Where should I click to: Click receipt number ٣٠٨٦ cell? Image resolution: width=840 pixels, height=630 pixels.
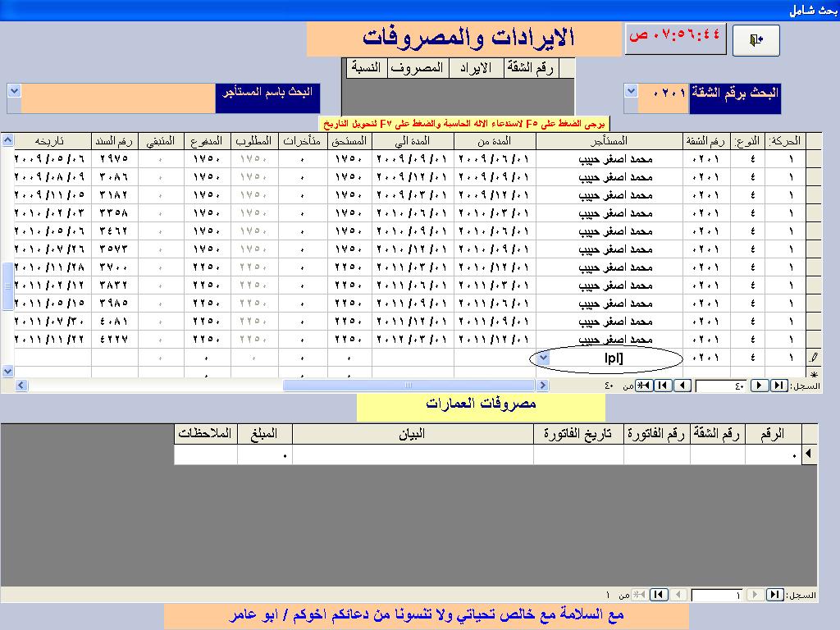point(115,177)
